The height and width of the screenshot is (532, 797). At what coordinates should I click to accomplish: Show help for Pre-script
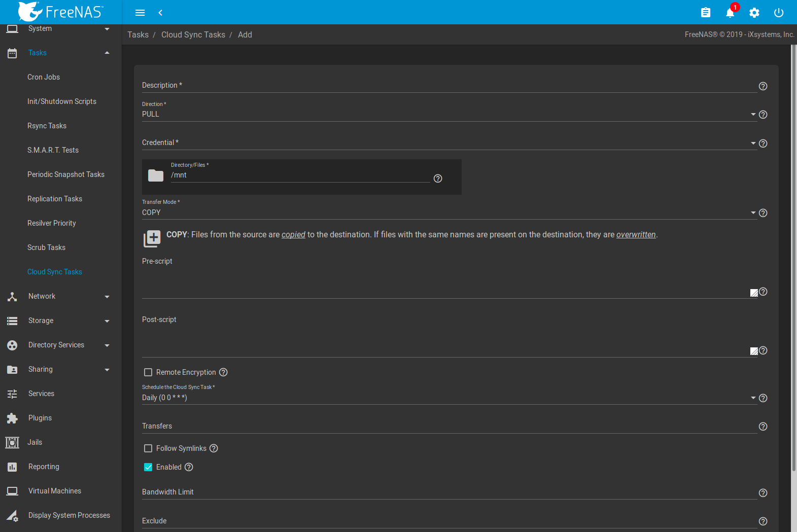coord(763,292)
